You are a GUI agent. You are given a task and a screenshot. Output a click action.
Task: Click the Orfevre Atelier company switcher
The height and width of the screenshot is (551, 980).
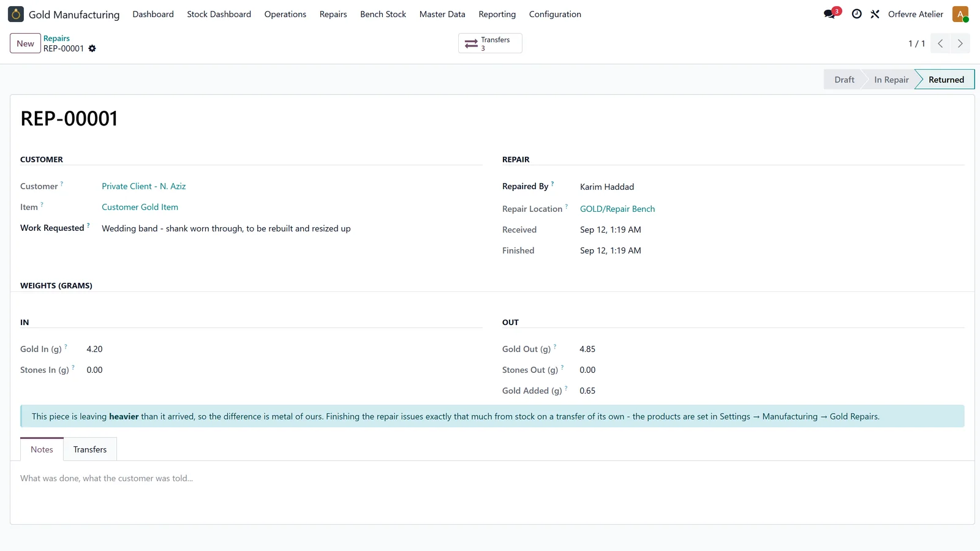coord(916,14)
